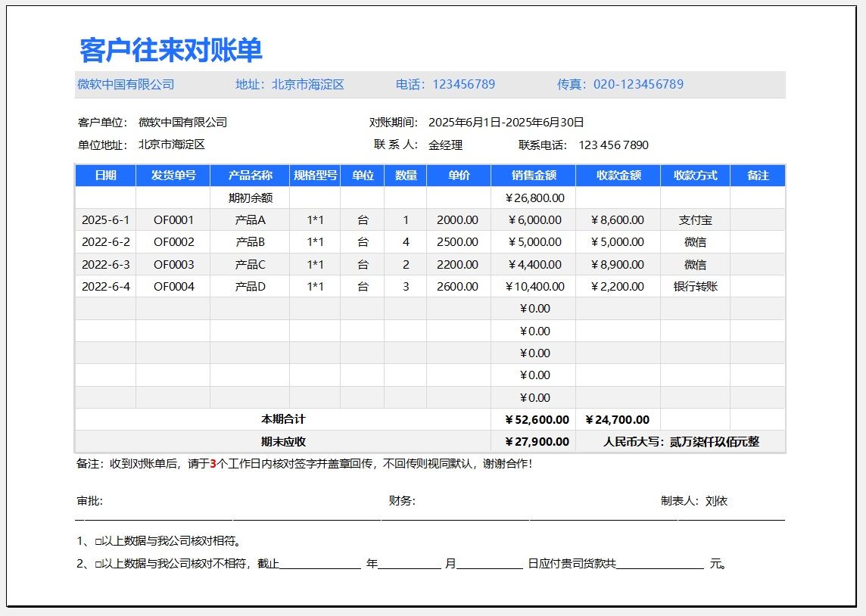Screen dimensions: 866x616
Task: Click the unit price 2500.00
Action: pyautogui.click(x=459, y=241)
